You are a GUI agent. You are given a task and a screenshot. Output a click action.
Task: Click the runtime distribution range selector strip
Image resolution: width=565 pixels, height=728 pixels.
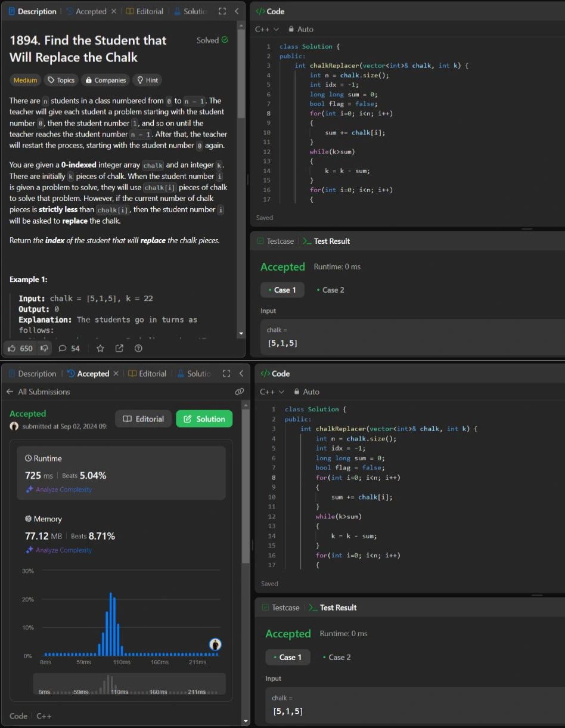click(x=129, y=684)
